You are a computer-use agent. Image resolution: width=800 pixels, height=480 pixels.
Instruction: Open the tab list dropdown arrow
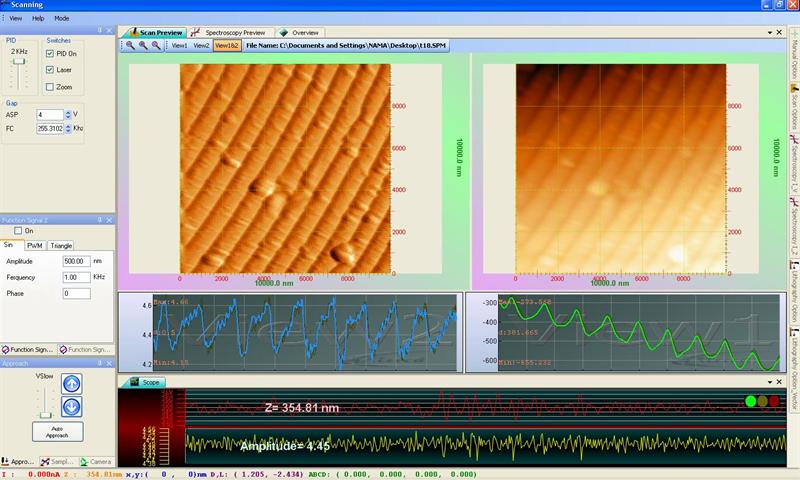click(771, 33)
